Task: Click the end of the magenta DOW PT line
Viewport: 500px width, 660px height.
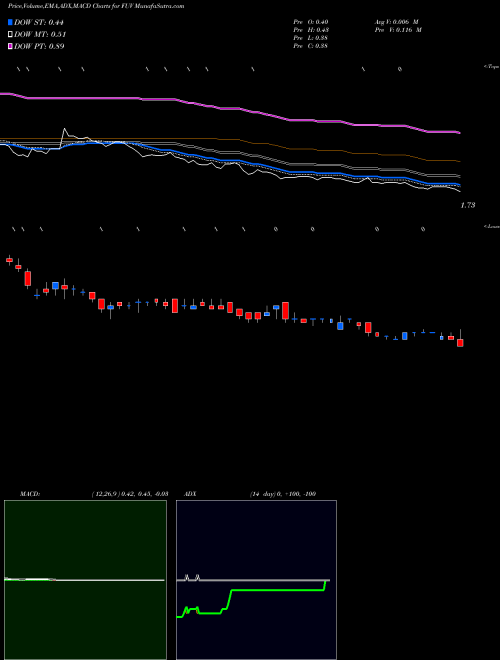Action: coord(459,133)
